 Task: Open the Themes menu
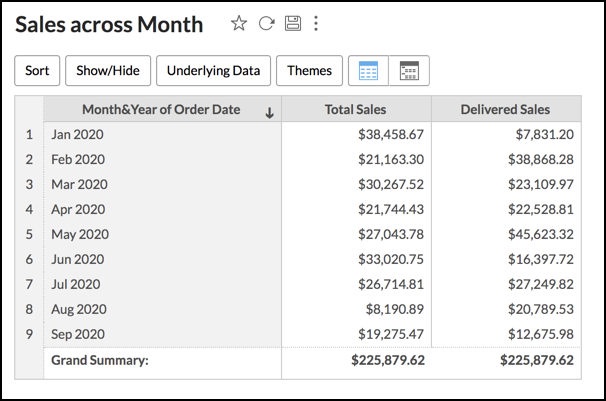pos(309,71)
